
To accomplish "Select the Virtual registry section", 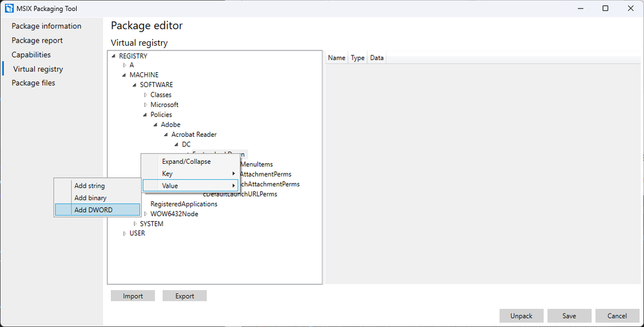I will click(x=38, y=69).
